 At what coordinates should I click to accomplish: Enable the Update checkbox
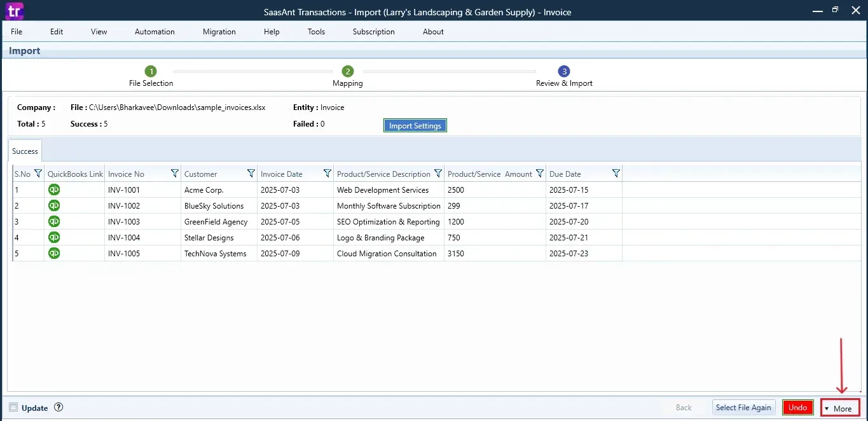pyautogui.click(x=13, y=408)
